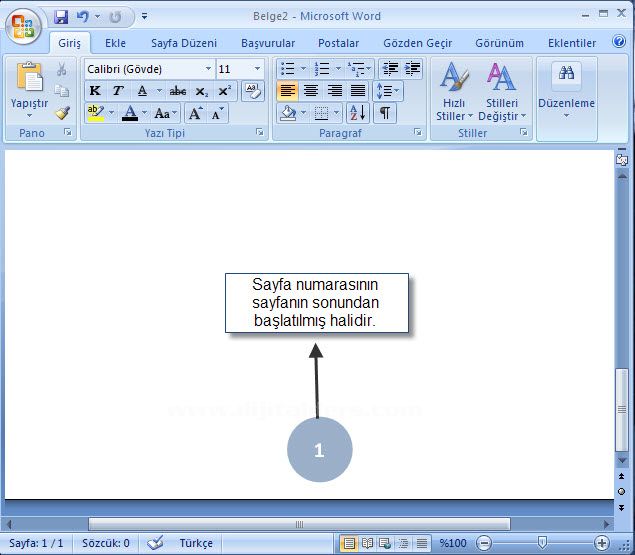Screen dimensions: 635x555
Task: Sort text with the A-Z icon
Action: click(x=358, y=113)
